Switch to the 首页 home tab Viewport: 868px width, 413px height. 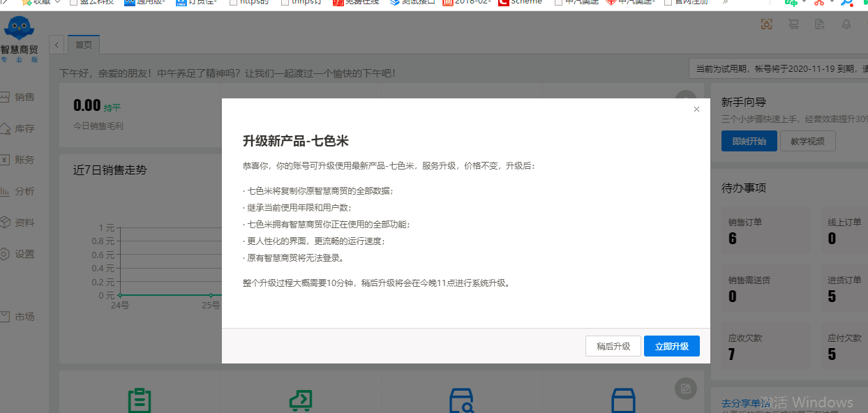84,45
